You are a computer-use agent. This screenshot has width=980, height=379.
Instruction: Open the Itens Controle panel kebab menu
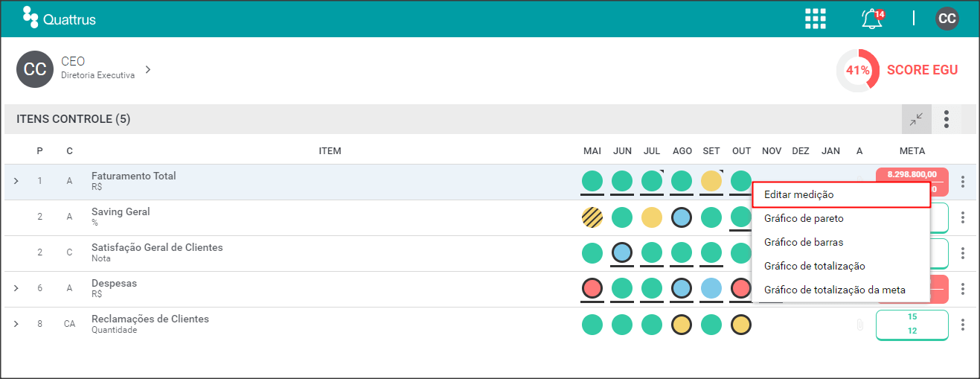click(947, 118)
